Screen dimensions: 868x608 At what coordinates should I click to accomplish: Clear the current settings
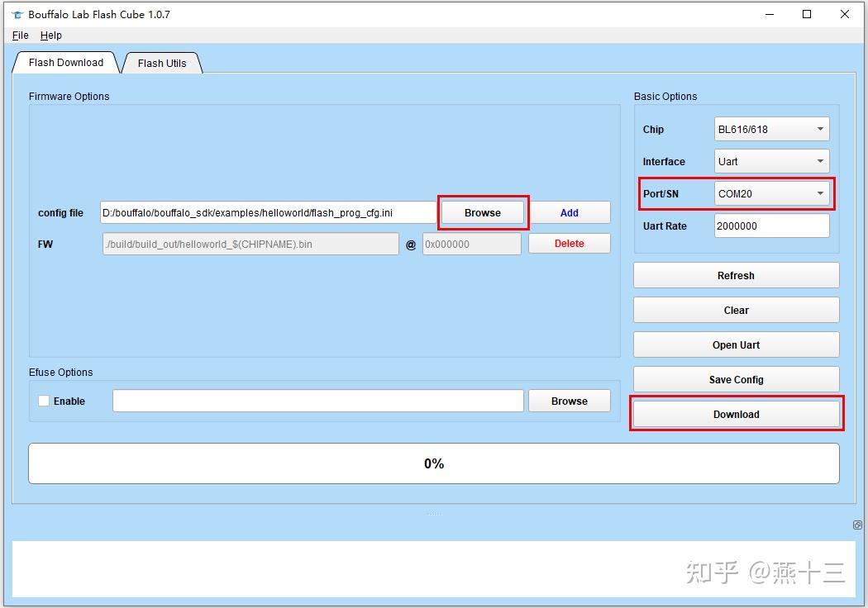pos(736,310)
